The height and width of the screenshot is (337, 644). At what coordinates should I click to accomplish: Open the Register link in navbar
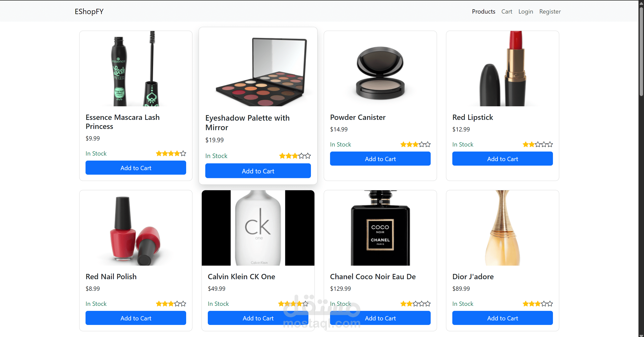tap(550, 12)
